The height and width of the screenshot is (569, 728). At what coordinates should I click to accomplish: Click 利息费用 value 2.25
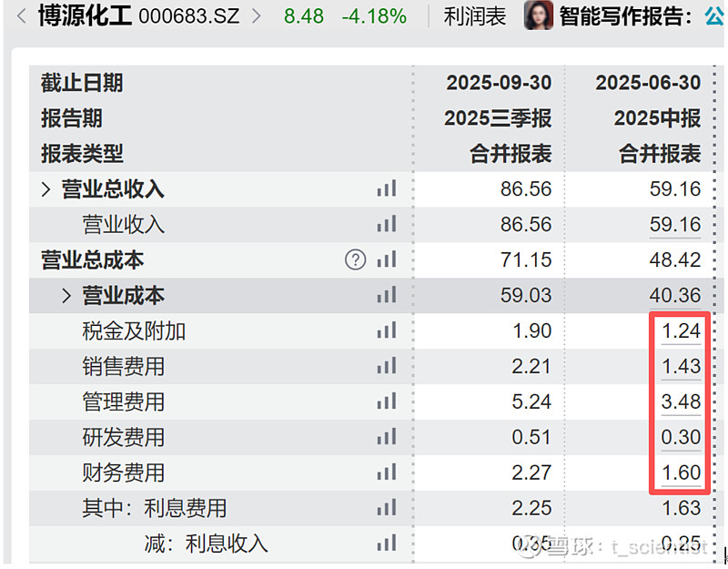tap(531, 508)
